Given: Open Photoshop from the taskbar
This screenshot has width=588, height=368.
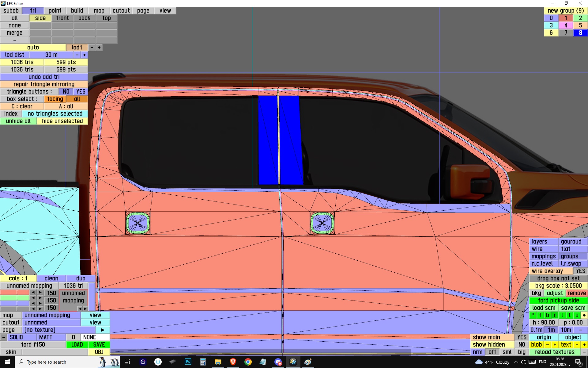Looking at the screenshot, I should click(188, 362).
